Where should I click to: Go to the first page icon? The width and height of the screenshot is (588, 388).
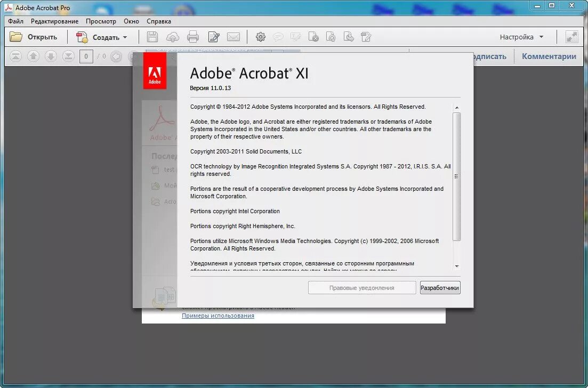[x=15, y=56]
